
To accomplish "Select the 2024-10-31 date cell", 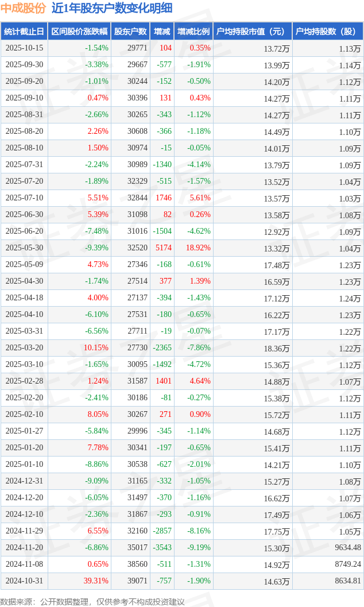I will 24,581.
